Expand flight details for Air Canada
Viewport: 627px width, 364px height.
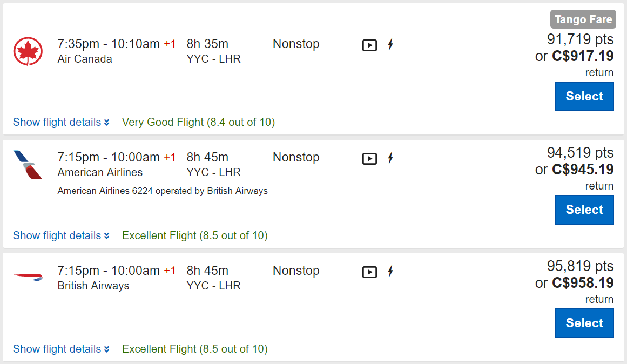(x=61, y=122)
